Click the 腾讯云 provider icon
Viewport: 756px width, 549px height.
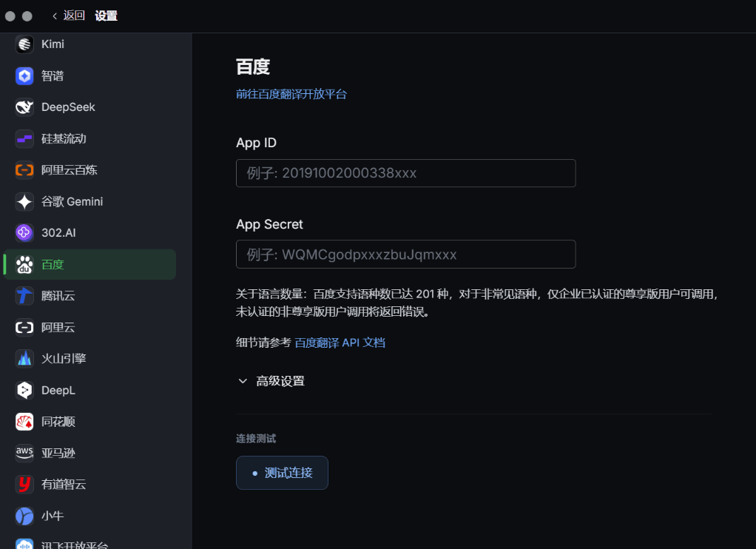[x=24, y=296]
